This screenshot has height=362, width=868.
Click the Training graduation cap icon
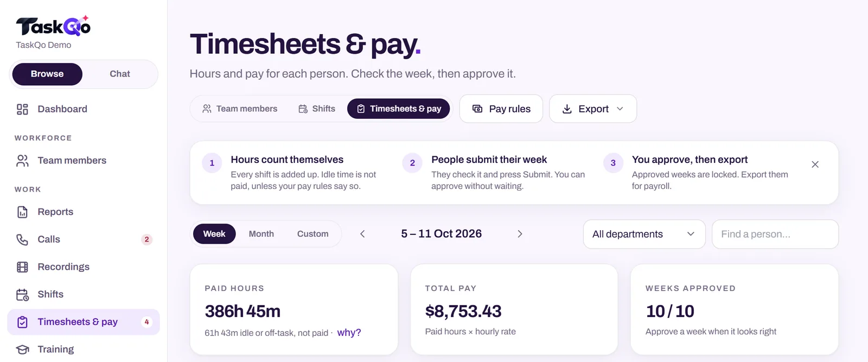(x=22, y=350)
